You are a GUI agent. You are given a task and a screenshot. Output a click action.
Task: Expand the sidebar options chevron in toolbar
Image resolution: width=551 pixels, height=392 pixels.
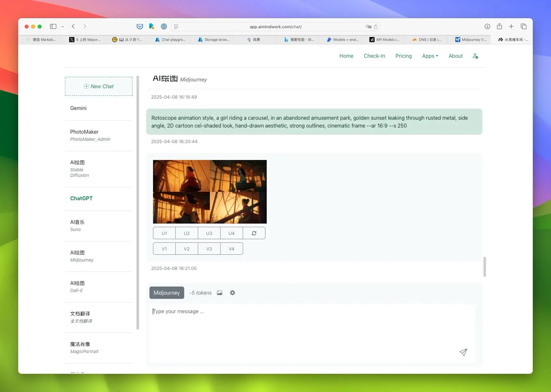point(62,27)
